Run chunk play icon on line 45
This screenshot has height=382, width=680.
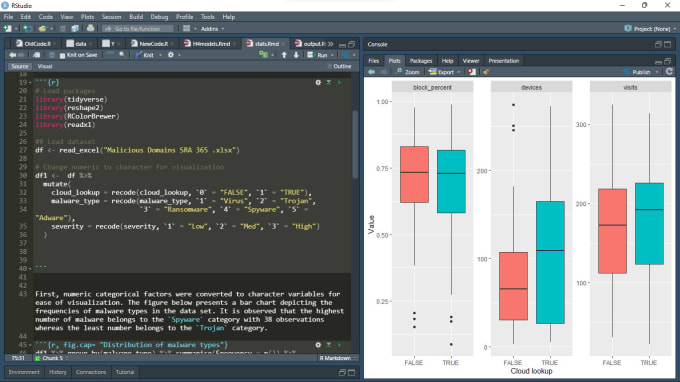339,345
